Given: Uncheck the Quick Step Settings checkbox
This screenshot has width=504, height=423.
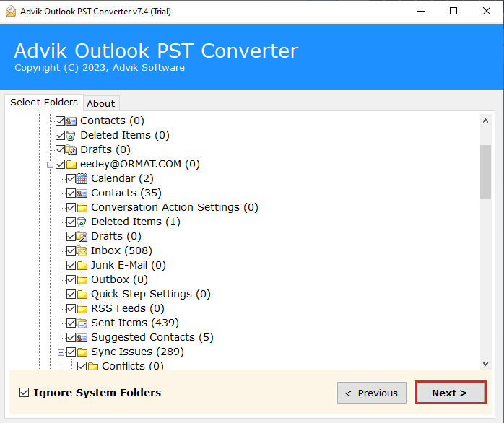Looking at the screenshot, I should [71, 294].
